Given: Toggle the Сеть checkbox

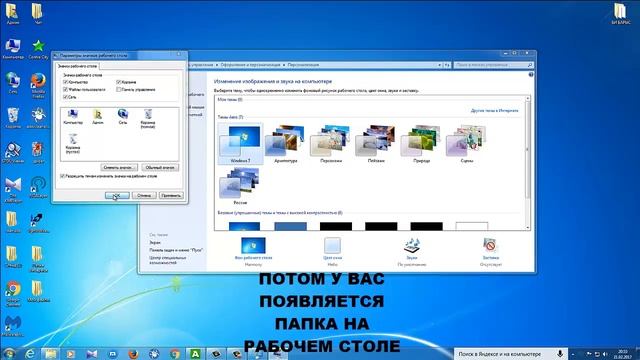Looking at the screenshot, I should tap(65, 97).
